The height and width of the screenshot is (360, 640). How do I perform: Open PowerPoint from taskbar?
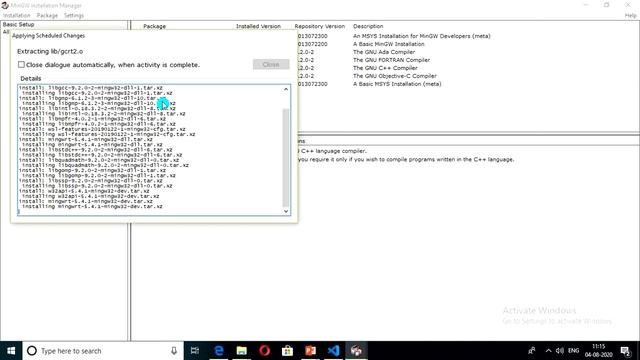coord(310,351)
